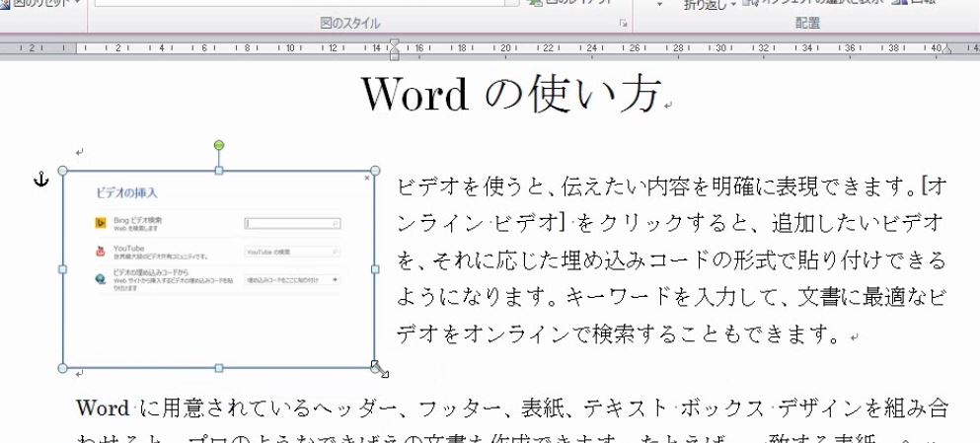Viewport: 980px width, 443px height.
Task: Open the 折り返し wrap text dropdown
Action: point(710,5)
